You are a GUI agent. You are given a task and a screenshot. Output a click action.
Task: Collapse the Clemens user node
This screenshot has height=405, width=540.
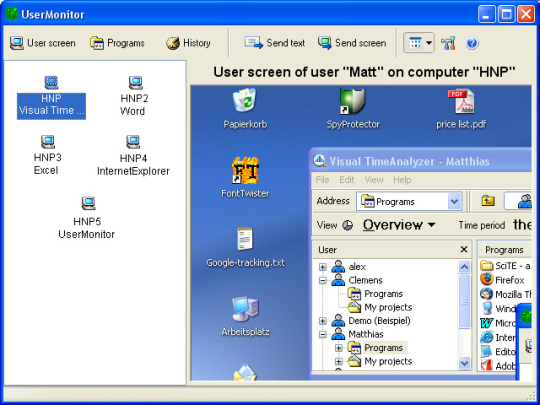coord(322,280)
